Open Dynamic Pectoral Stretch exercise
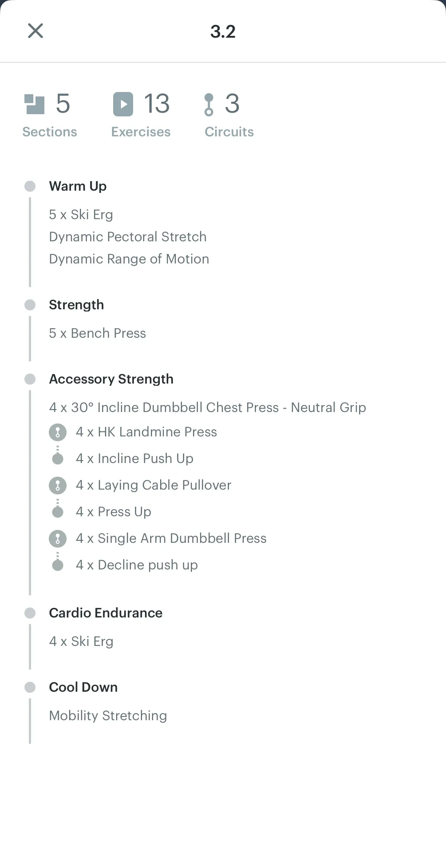This screenshot has width=446, height=868. pyautogui.click(x=128, y=237)
